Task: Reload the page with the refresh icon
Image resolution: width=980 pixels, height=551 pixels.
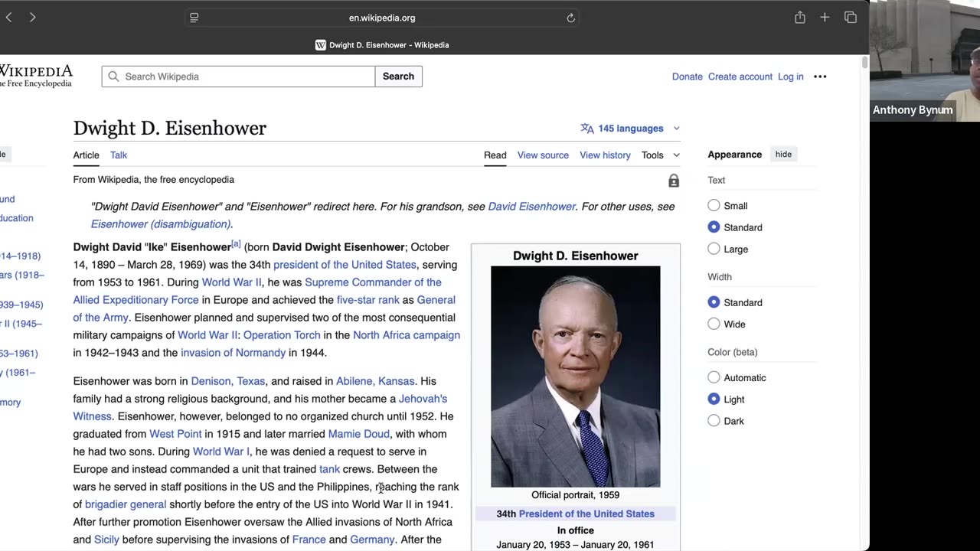Action: pos(570,18)
